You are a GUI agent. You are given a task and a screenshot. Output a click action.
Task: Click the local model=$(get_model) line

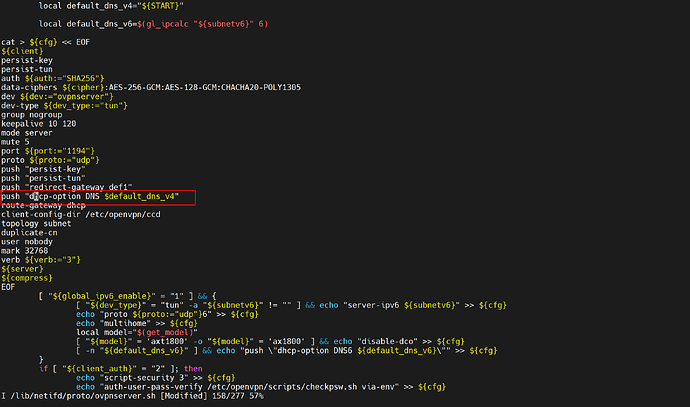point(130,332)
